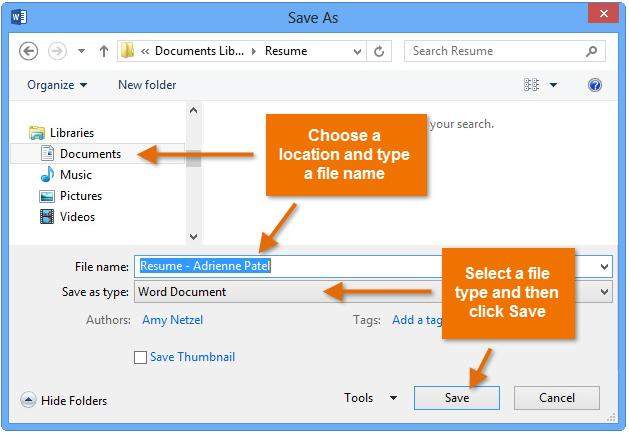This screenshot has width=629, height=434.
Task: Open the view options dropdown arrow
Action: [553, 85]
